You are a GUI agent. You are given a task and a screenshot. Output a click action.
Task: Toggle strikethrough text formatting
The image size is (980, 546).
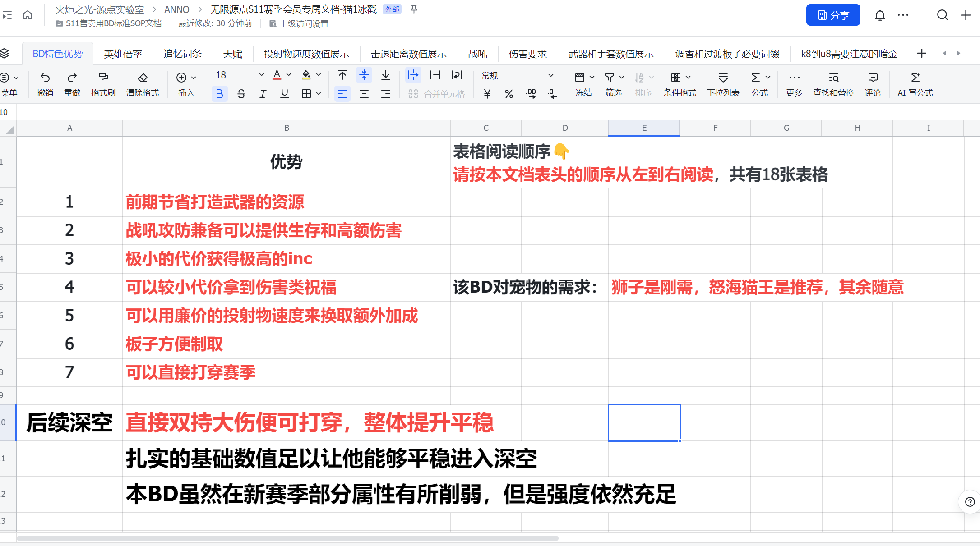(241, 94)
